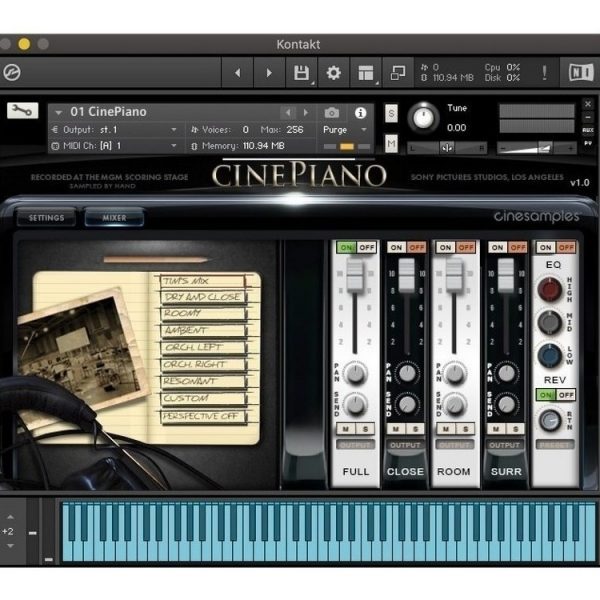The image size is (600, 600).
Task: Adjust the instrument pan slider
Action: tap(447, 147)
